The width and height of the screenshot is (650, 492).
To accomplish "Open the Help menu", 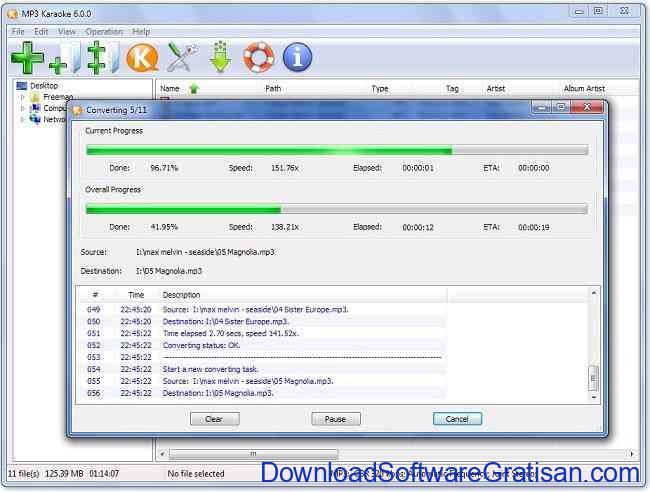I will tap(141, 32).
